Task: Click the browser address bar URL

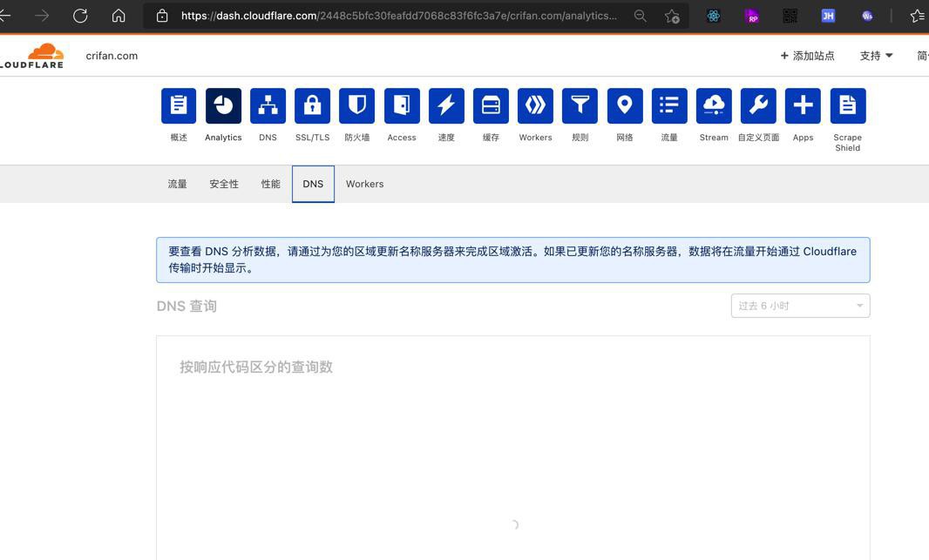Action: click(x=399, y=16)
